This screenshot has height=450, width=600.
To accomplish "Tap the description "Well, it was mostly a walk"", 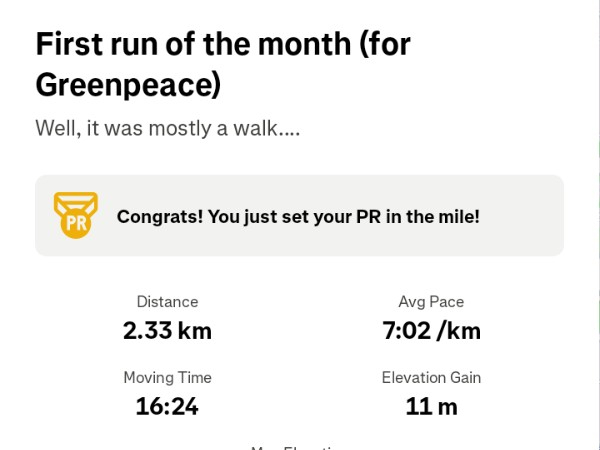I will click(167, 129).
